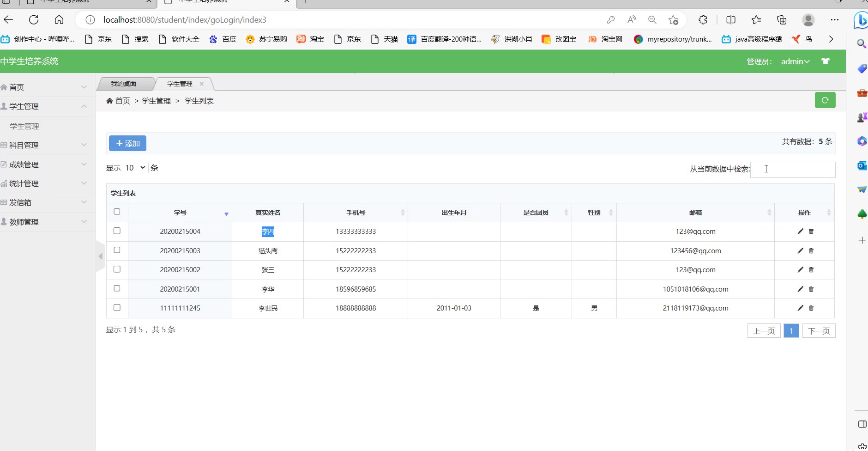The image size is (868, 451).
Task: Add page to favorites star icon
Action: point(673,20)
